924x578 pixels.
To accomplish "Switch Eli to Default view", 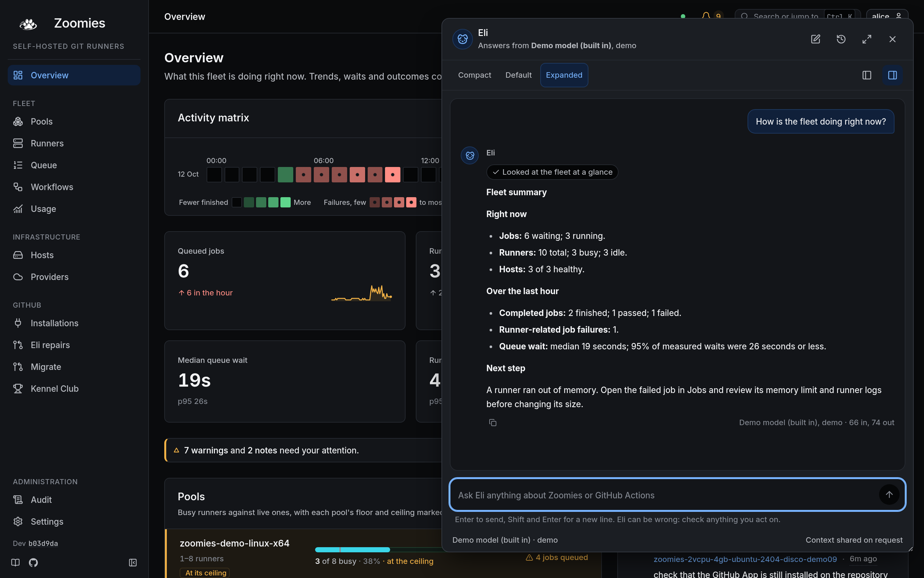I will pos(518,75).
